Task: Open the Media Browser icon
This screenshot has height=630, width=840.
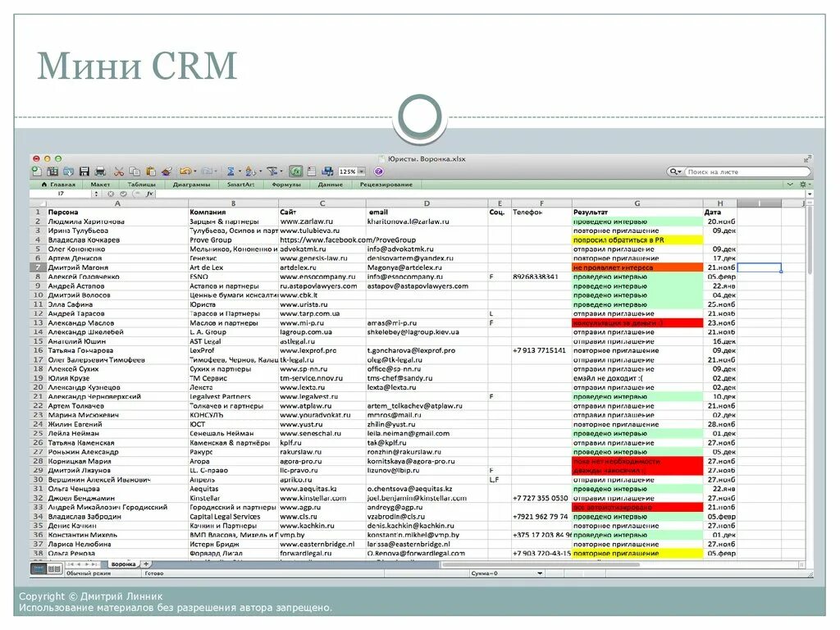Action: 327,171
